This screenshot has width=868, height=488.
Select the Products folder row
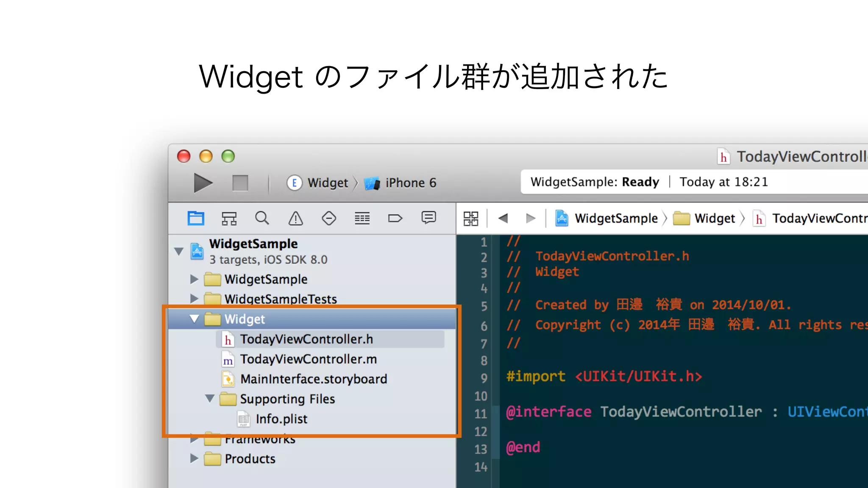click(x=312, y=459)
